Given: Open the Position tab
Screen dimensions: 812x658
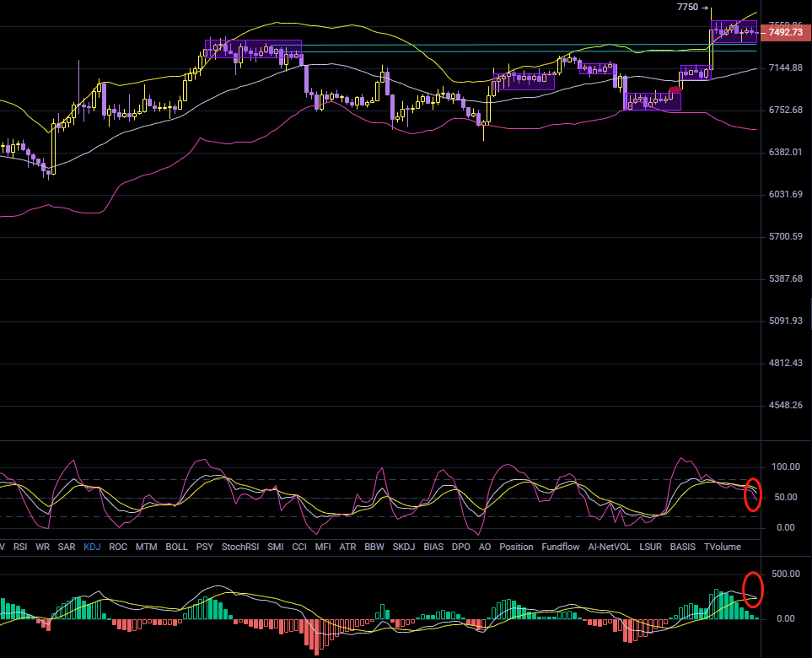Looking at the screenshot, I should (x=516, y=547).
